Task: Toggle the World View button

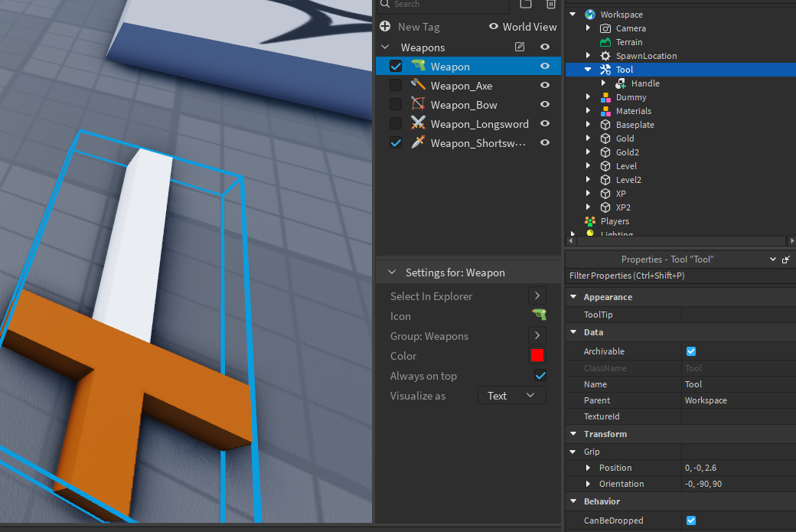Action: coord(523,27)
